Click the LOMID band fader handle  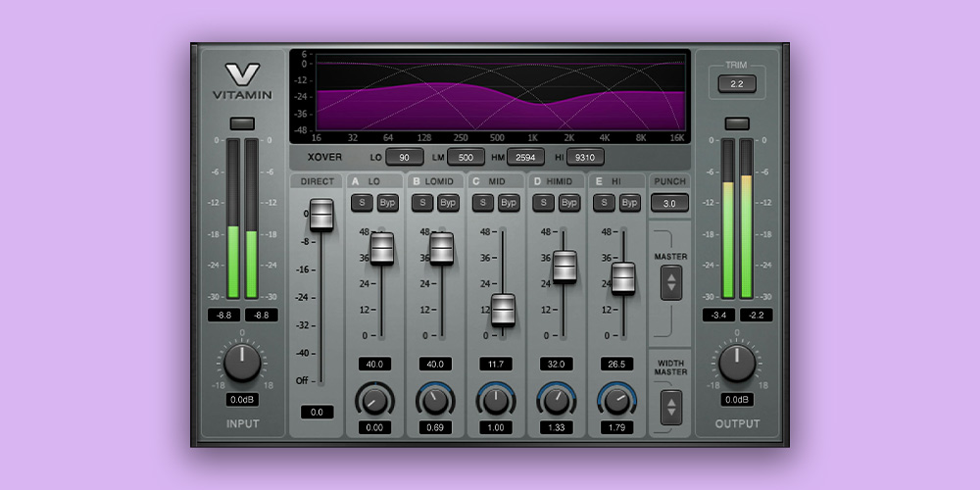click(x=441, y=249)
